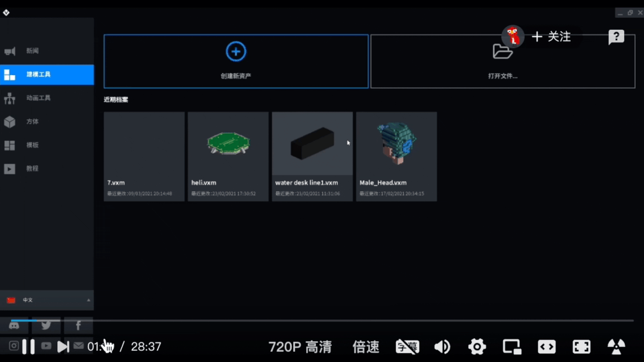Open the 方体 block section
The image size is (644, 362).
coord(32,122)
